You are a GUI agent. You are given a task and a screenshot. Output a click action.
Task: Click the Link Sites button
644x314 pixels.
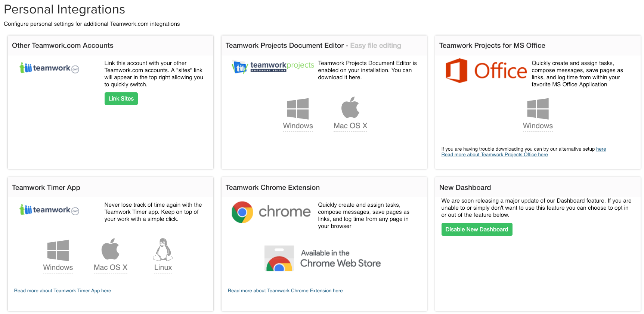coord(121,99)
